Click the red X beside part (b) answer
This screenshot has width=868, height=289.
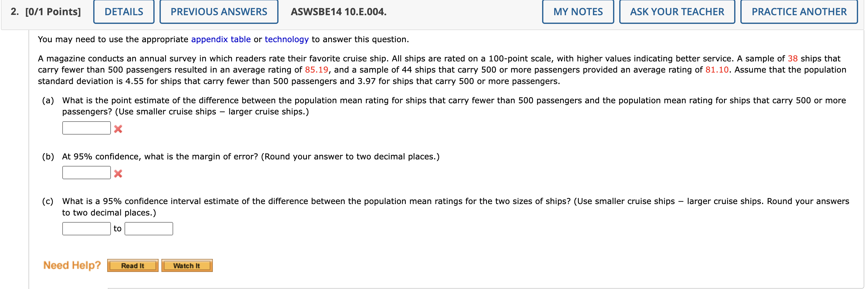pos(119,173)
